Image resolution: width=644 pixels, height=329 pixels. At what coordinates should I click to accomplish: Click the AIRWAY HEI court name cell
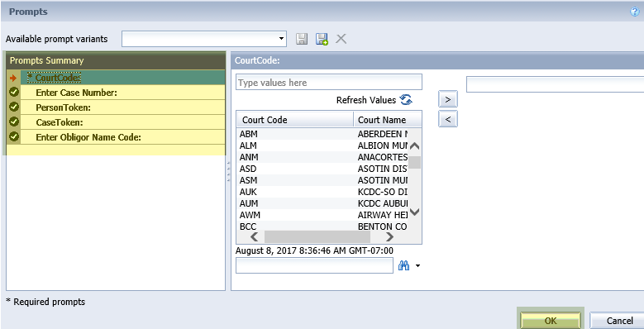coord(383,215)
